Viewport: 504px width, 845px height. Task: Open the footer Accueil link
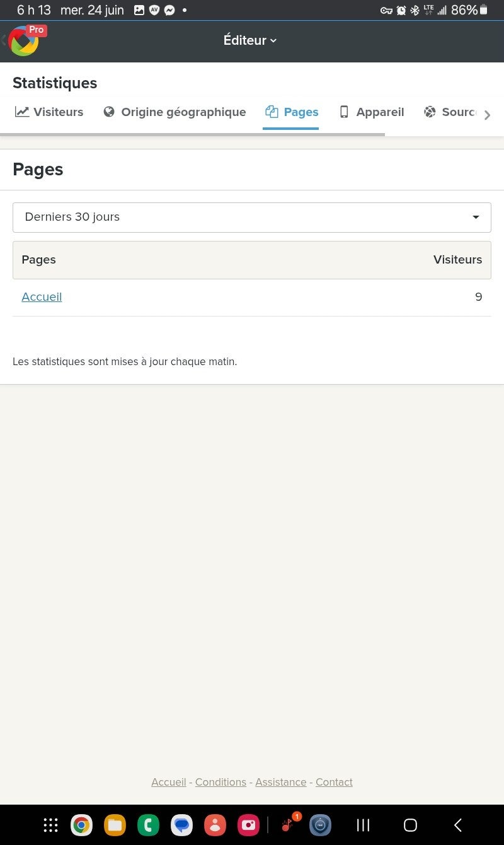pos(168,782)
